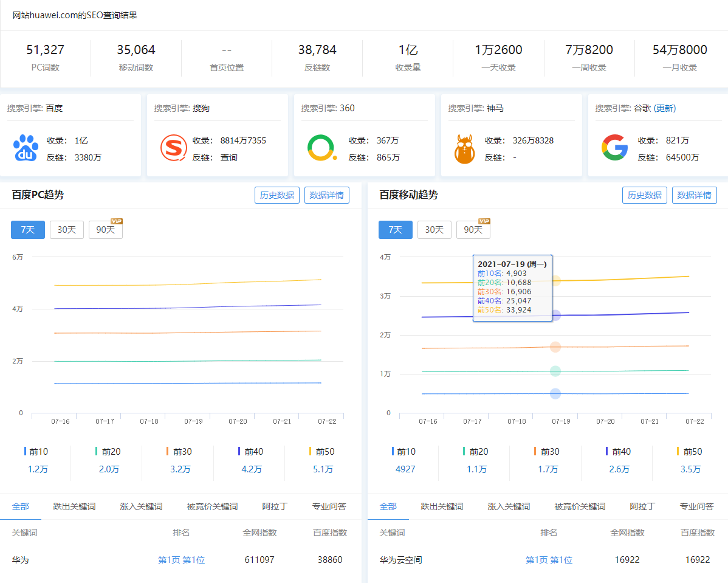Click the Sogou S logo icon

pos(174,148)
